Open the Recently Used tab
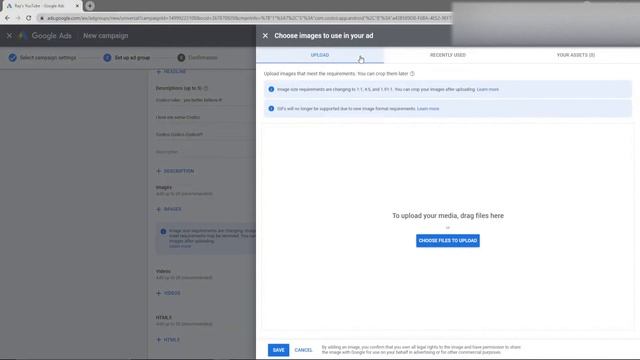The height and width of the screenshot is (360, 640). point(448,55)
